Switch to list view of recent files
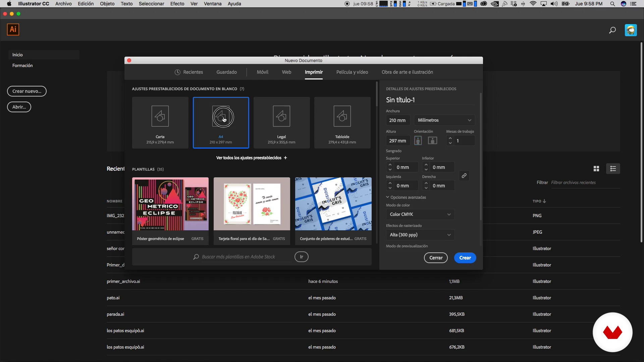This screenshot has height=362, width=644. pos(613,169)
